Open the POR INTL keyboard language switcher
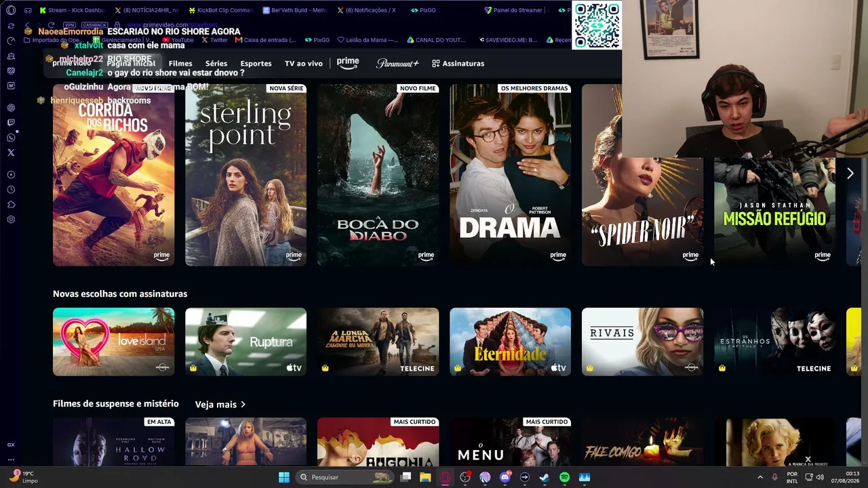Viewport: 868px width, 488px height. [792, 477]
